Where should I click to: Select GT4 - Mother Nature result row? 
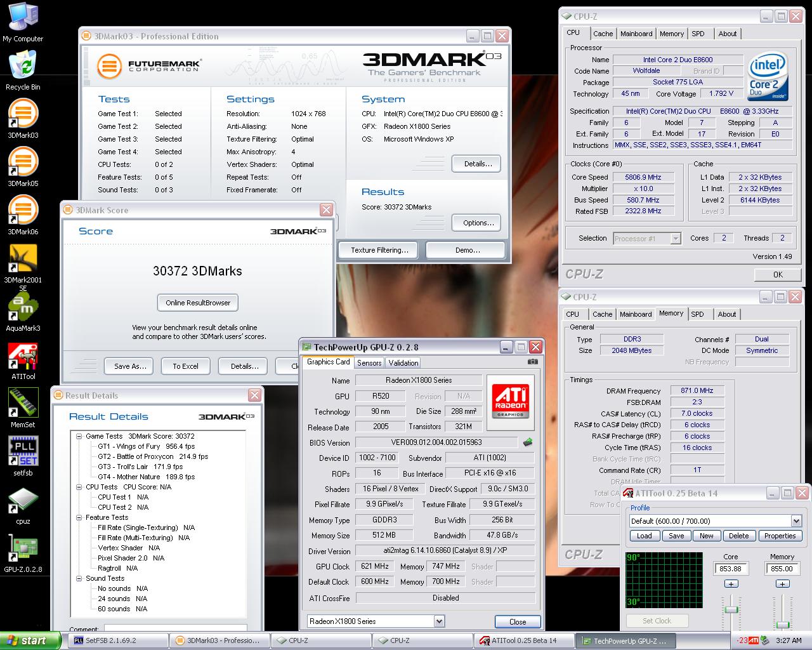tap(146, 477)
